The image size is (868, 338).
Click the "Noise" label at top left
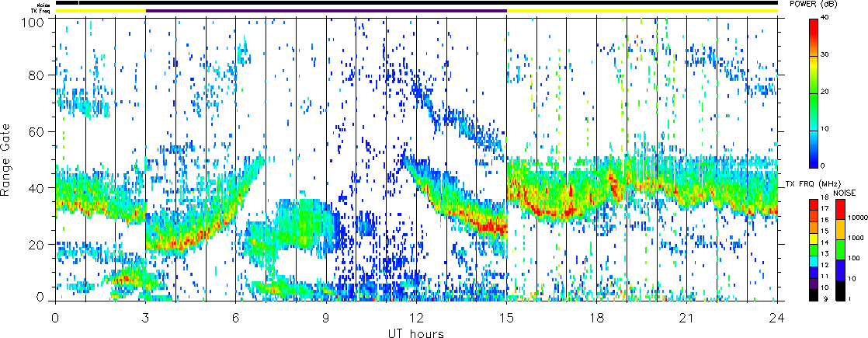(x=45, y=4)
